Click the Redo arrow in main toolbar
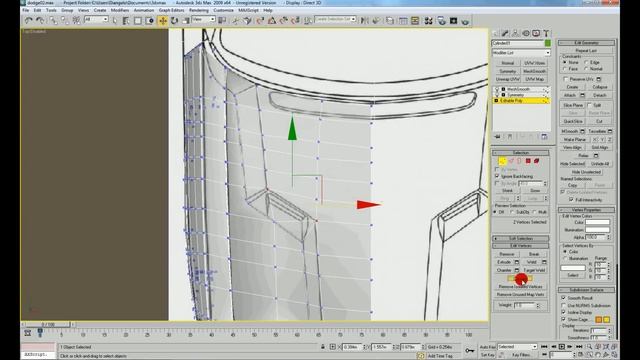This screenshot has width=640, height=360. (40, 20)
